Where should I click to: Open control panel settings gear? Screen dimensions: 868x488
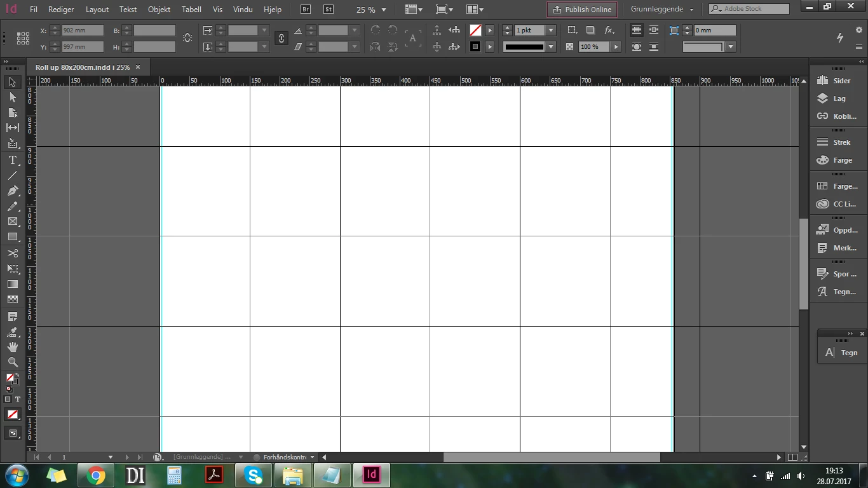click(x=858, y=30)
